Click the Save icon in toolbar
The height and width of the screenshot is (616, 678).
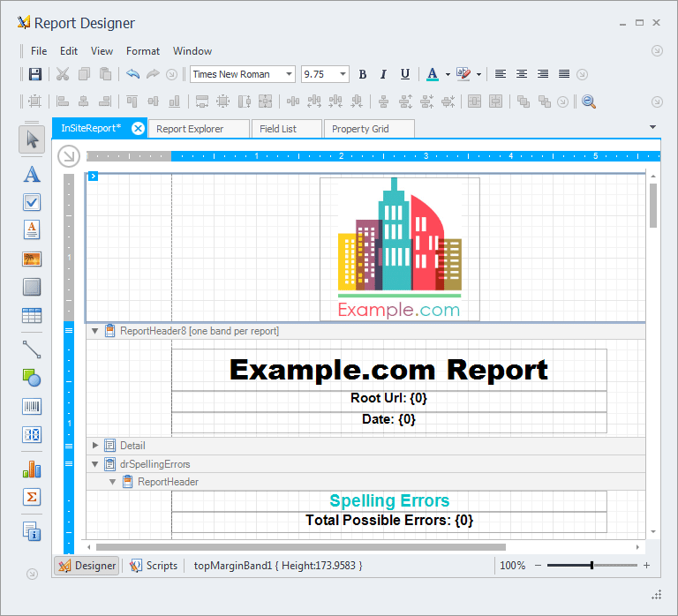pos(35,74)
